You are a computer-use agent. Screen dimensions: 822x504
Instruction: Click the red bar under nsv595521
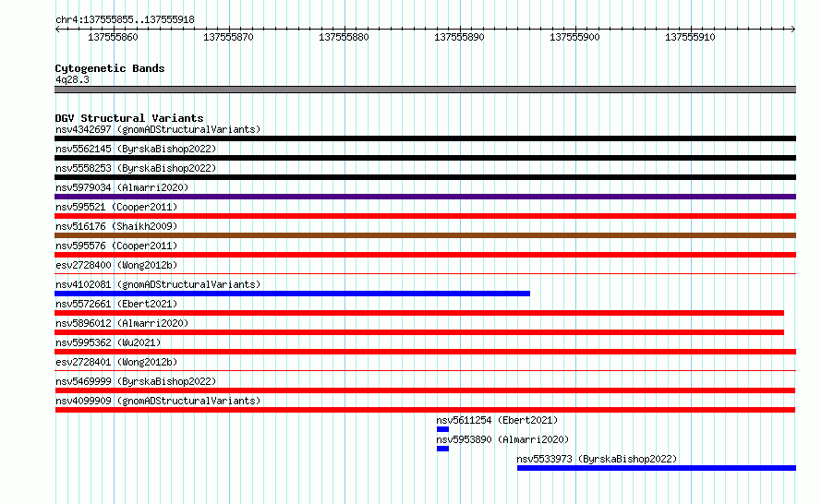point(425,216)
